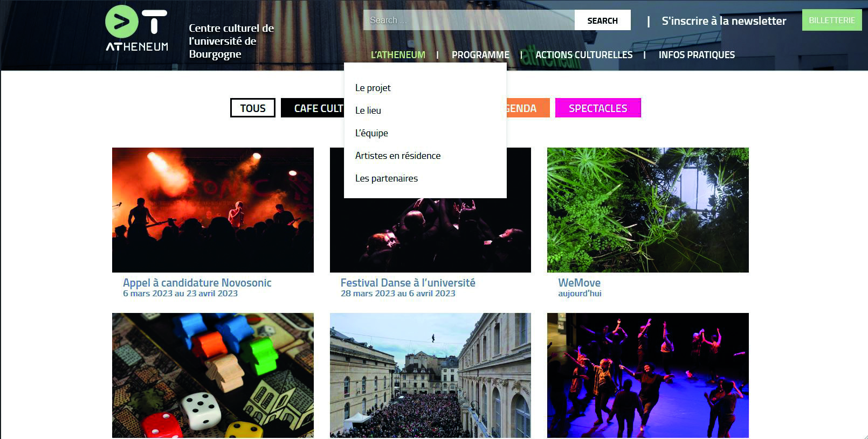
Task: Open INFOS PRATIQUES in the navigation
Action: click(696, 55)
